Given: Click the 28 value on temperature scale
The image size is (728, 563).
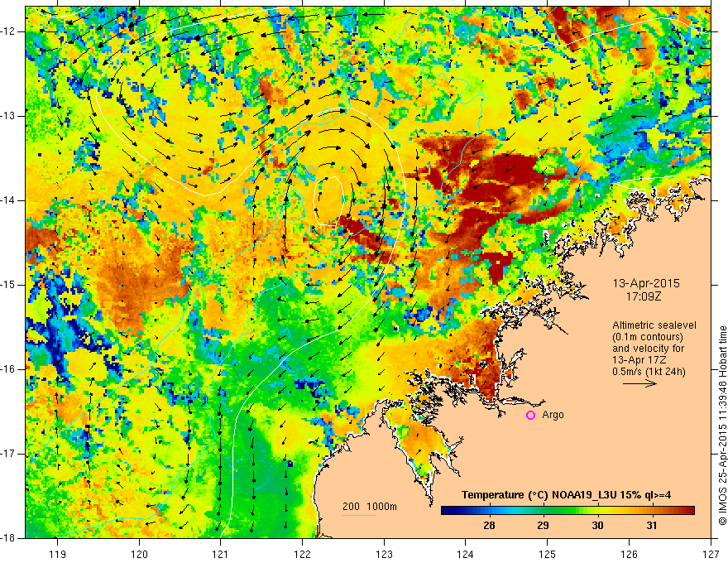Looking at the screenshot, I should point(489,526).
